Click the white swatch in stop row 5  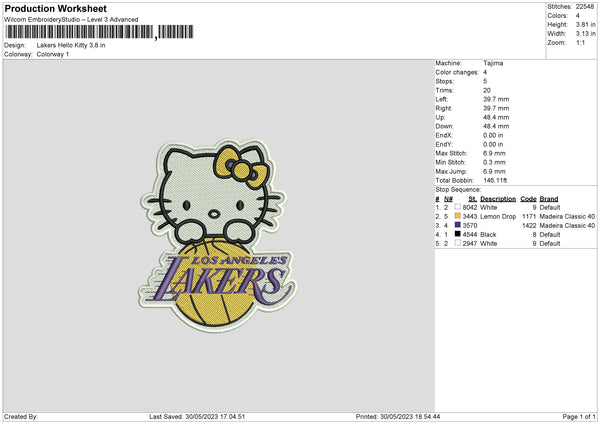pos(457,243)
